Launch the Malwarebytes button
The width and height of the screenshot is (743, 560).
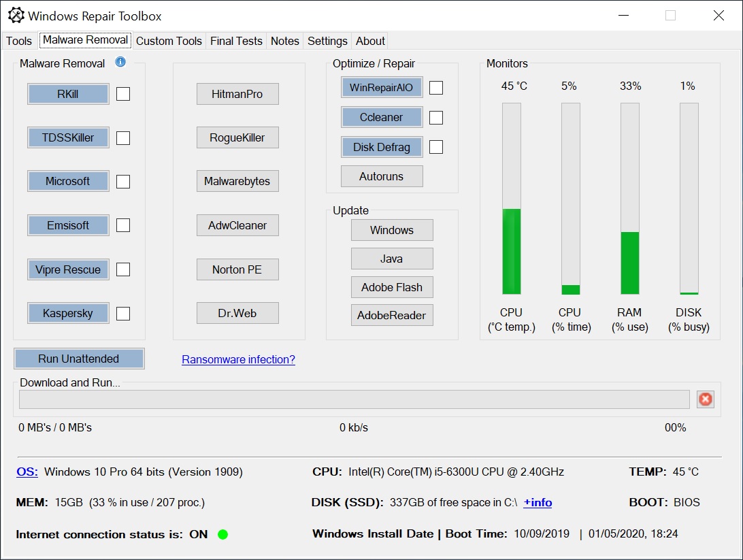(x=237, y=181)
